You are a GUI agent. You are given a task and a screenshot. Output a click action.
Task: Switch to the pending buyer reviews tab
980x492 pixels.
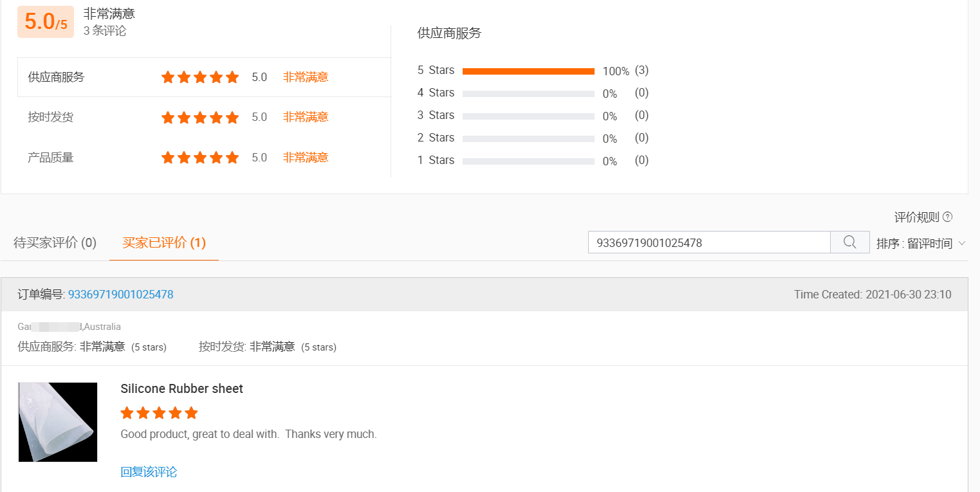[55, 243]
